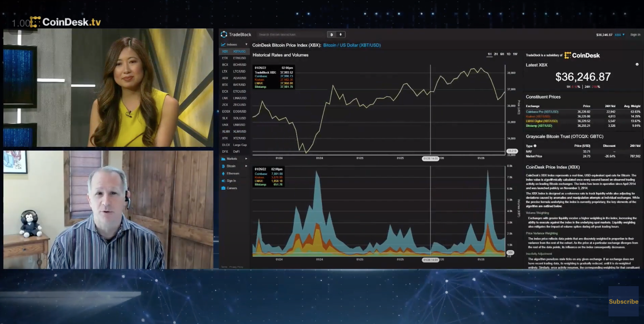The width and height of the screenshot is (644, 324).
Task: Click the CoinDesk.tv logo
Action: (65, 22)
